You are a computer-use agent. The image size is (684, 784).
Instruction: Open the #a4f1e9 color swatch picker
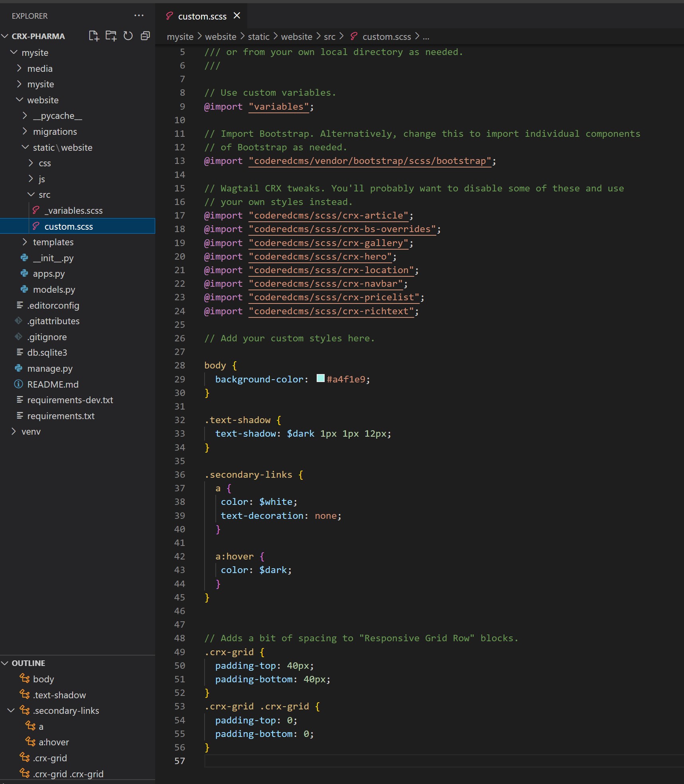(320, 378)
